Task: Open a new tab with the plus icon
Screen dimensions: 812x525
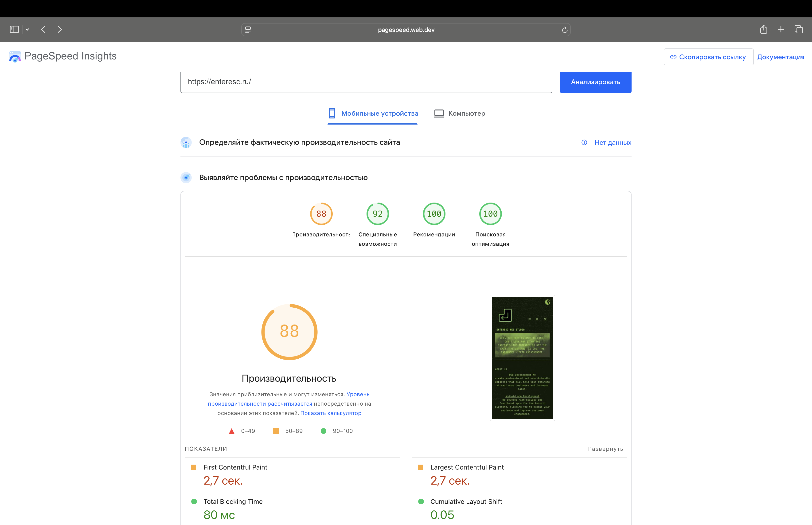Action: [781, 30]
